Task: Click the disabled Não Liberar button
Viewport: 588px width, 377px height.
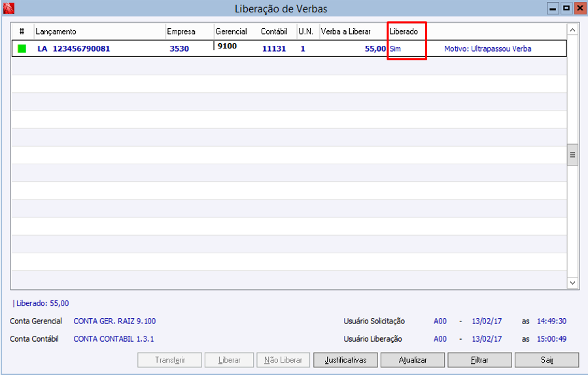Action: (x=283, y=360)
